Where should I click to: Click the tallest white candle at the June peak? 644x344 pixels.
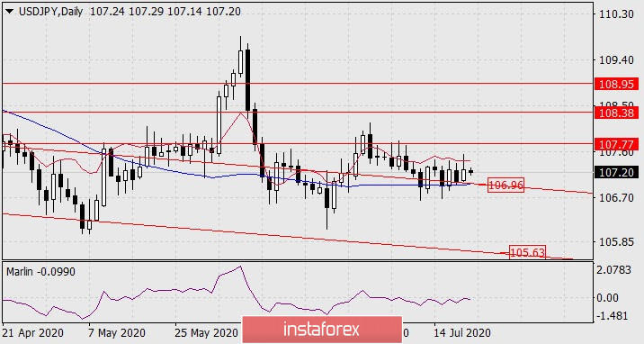(x=240, y=61)
